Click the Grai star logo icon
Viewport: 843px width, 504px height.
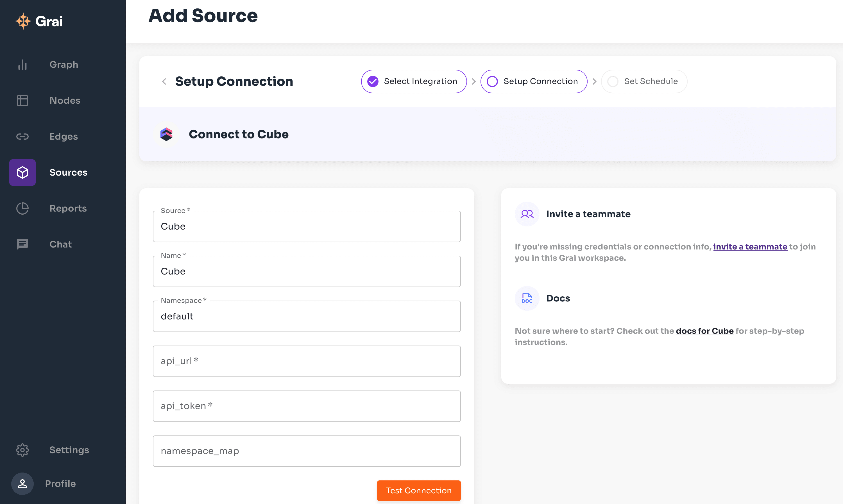[23, 21]
